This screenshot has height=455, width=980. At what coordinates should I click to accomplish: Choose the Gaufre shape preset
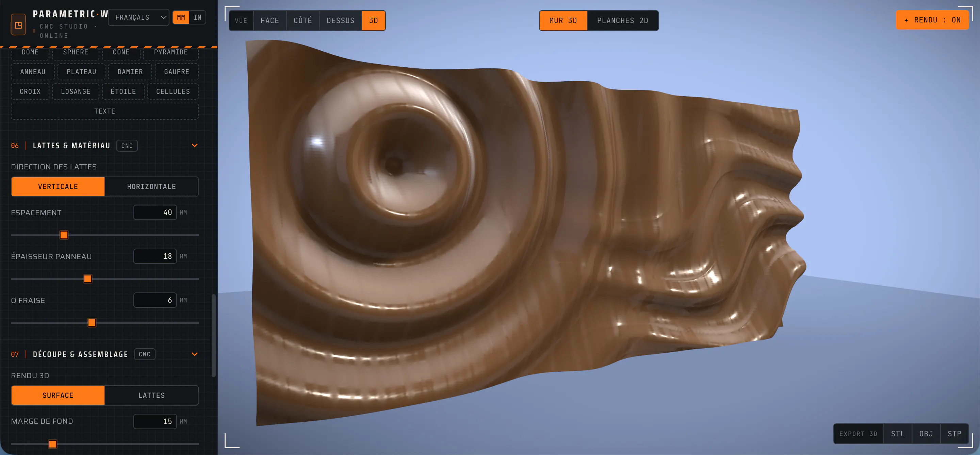pyautogui.click(x=177, y=72)
